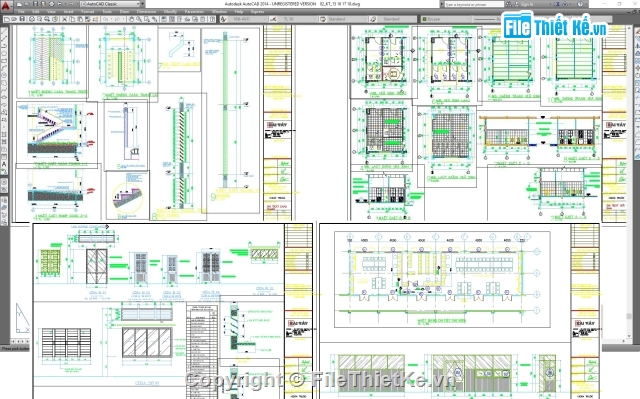
Task: Click New in the Quick Access toolbar
Action: (x=19, y=4)
